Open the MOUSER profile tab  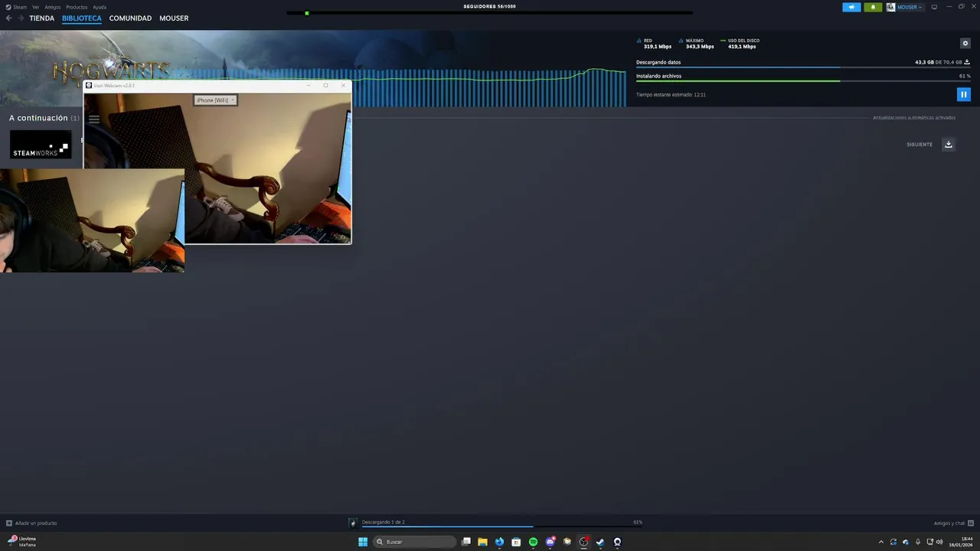pos(174,18)
